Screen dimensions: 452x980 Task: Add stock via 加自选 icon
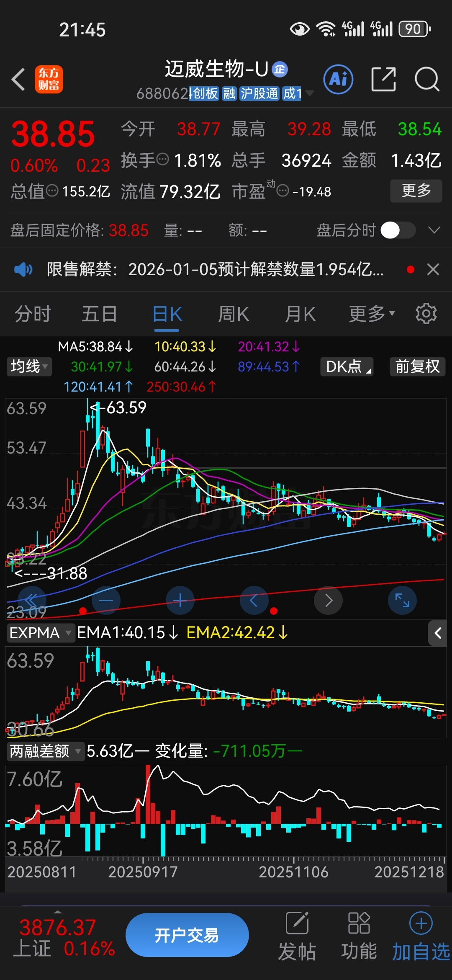(x=421, y=936)
